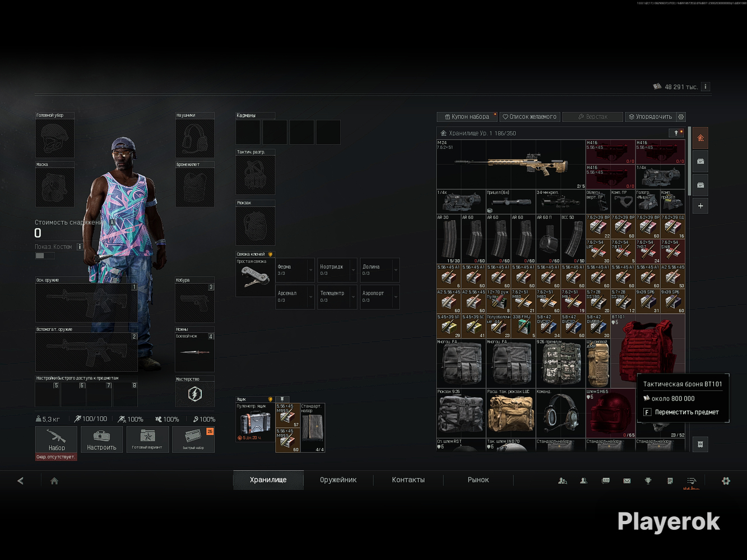Select the M24 sniper rifle in stash
The image size is (747, 560).
point(511,164)
